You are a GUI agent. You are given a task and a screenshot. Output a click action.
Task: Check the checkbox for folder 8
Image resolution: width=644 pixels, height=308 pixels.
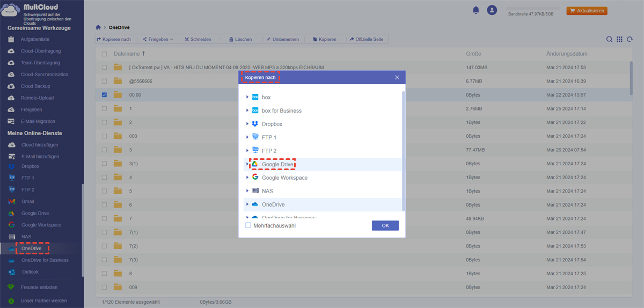pos(104,274)
